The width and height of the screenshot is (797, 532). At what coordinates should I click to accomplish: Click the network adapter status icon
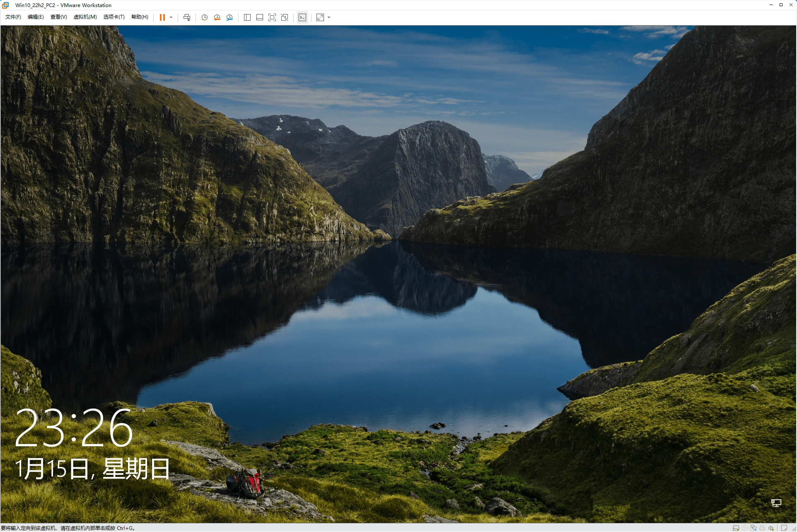coord(753,528)
